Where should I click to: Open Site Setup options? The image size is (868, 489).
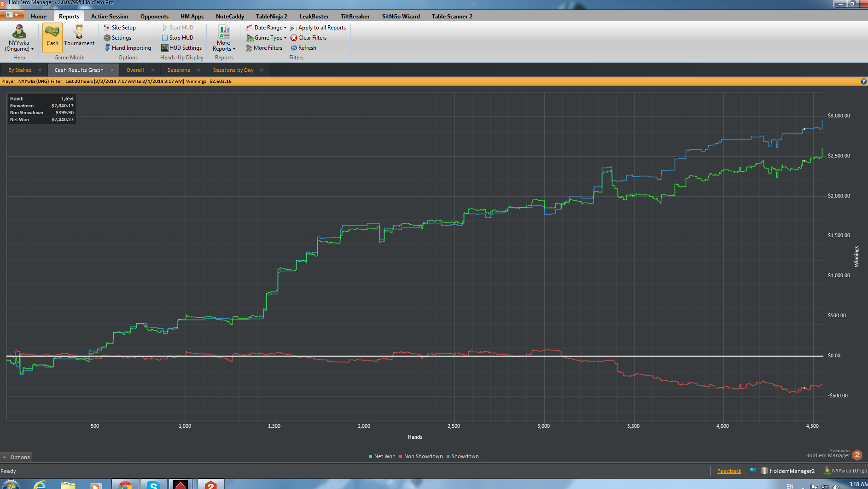120,28
